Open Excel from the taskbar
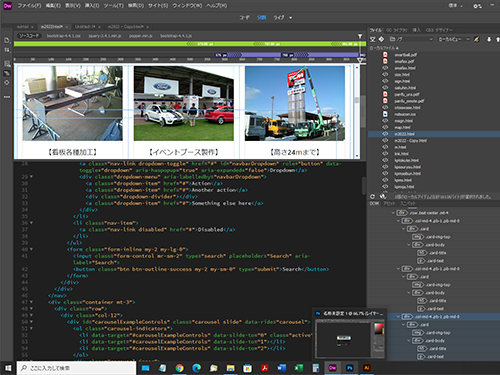 tap(298, 368)
